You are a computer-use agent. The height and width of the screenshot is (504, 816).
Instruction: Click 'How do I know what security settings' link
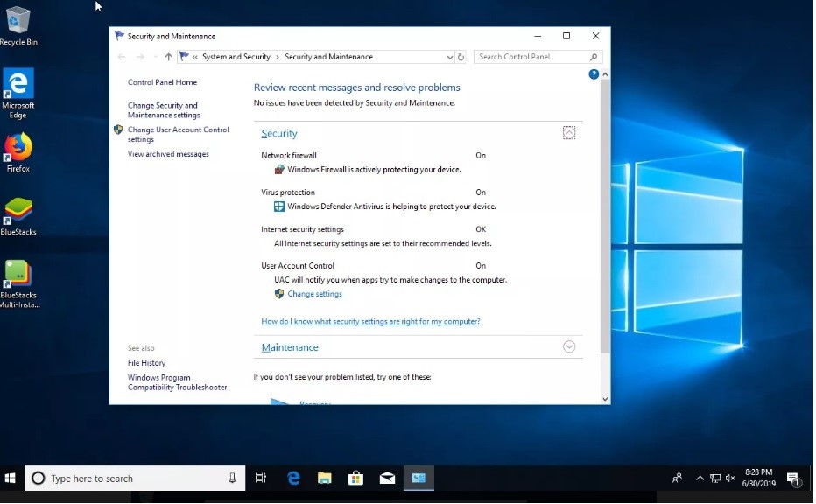pyautogui.click(x=370, y=321)
